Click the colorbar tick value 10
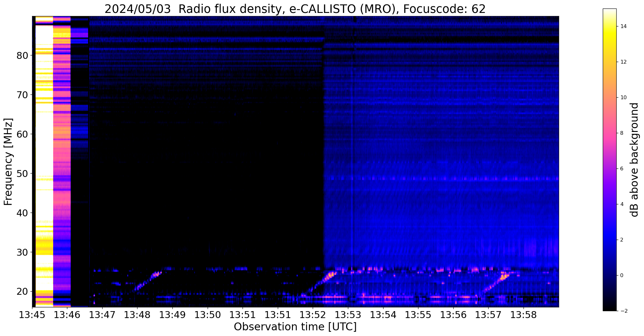 (623, 98)
